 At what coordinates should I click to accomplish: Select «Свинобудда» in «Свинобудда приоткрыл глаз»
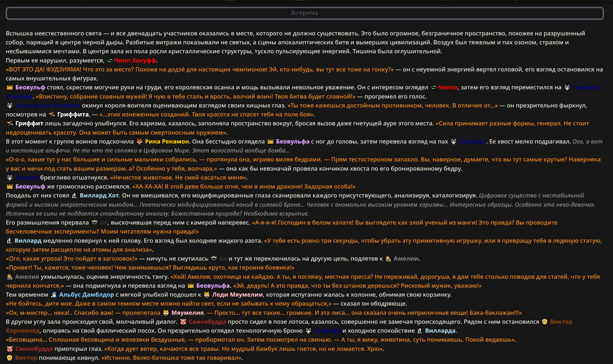(x=34, y=349)
